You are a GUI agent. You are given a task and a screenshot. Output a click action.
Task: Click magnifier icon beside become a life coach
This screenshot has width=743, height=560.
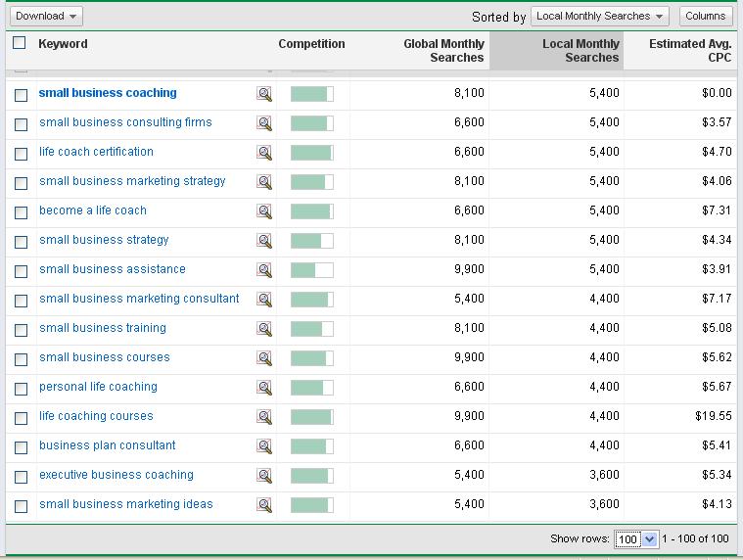(264, 211)
